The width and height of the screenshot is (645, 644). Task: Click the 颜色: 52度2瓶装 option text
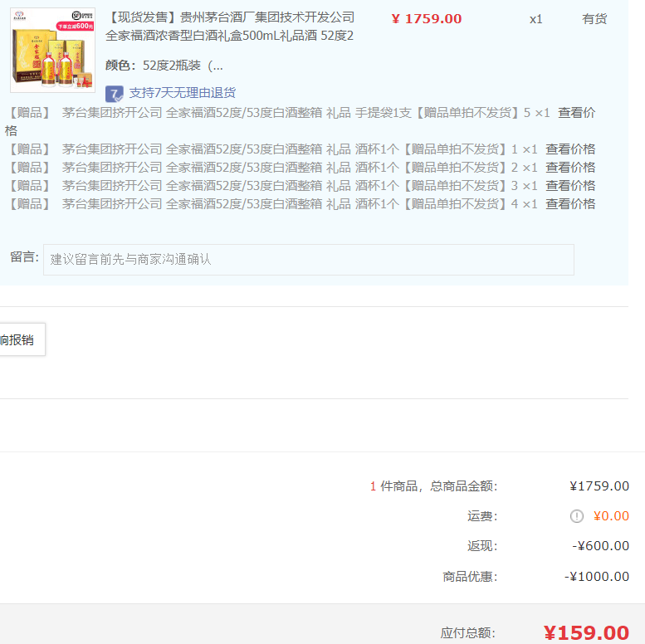[164, 66]
